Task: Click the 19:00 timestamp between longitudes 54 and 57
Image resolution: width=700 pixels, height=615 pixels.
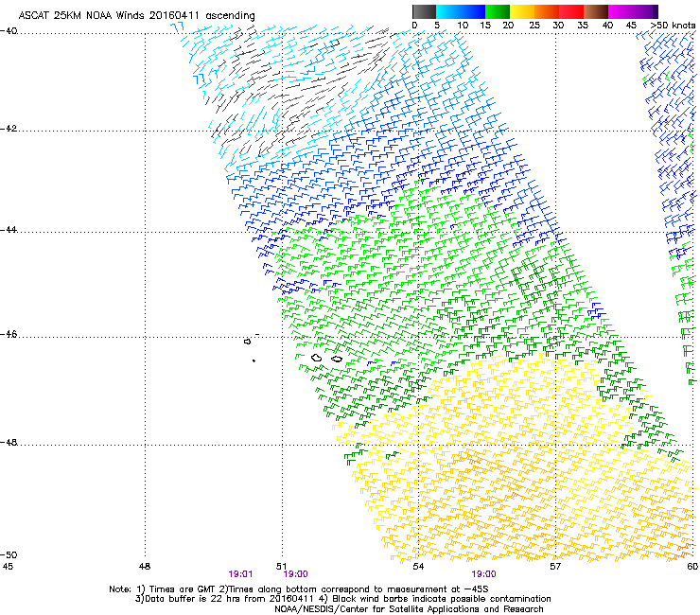Action: click(483, 574)
